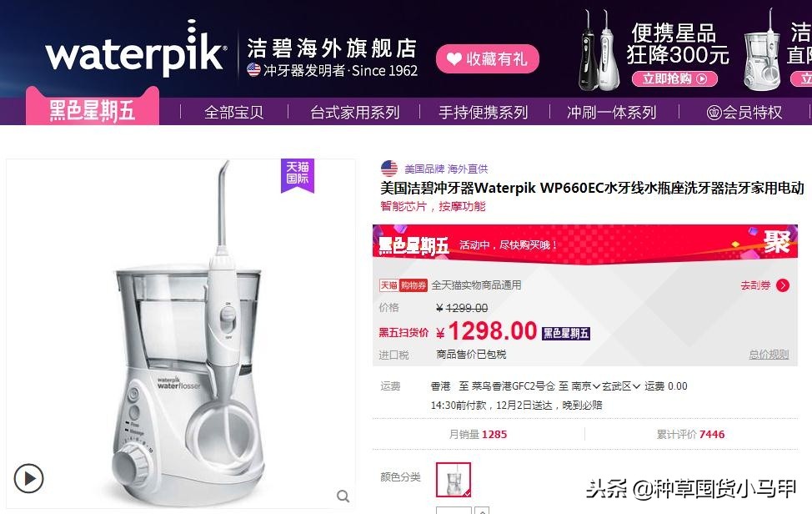Open the 全部宝贝 menu item
Viewport: 812px width, 514px height.
point(234,112)
